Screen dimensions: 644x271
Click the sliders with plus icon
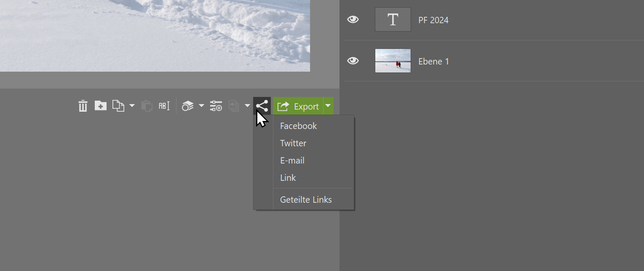point(216,106)
